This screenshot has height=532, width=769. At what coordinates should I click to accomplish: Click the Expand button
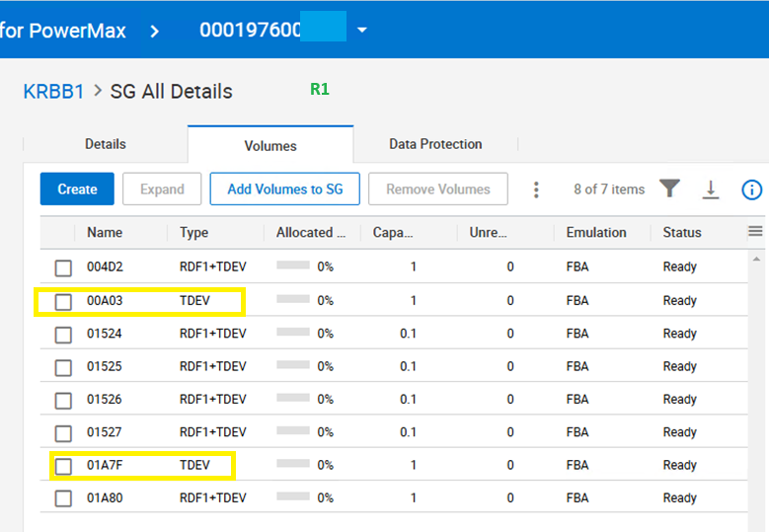(162, 190)
